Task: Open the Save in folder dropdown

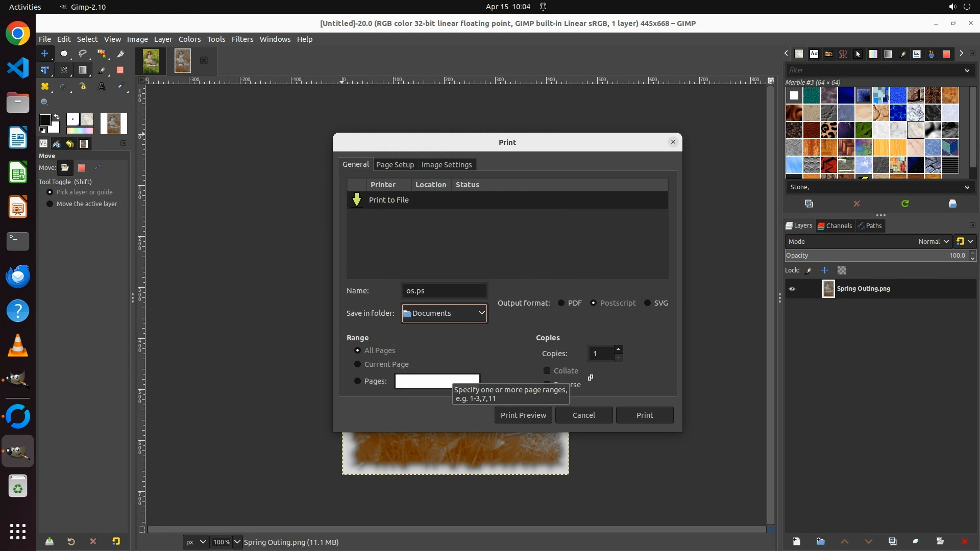Action: tap(444, 313)
